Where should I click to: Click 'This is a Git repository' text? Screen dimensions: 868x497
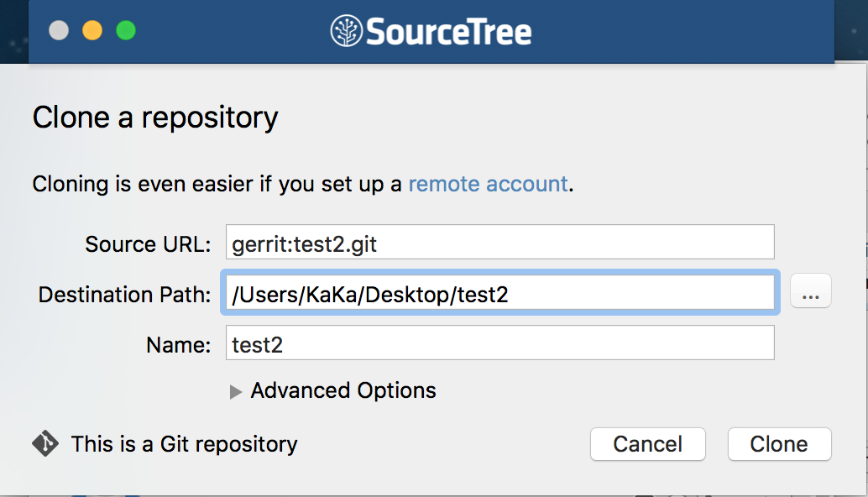[x=185, y=444]
